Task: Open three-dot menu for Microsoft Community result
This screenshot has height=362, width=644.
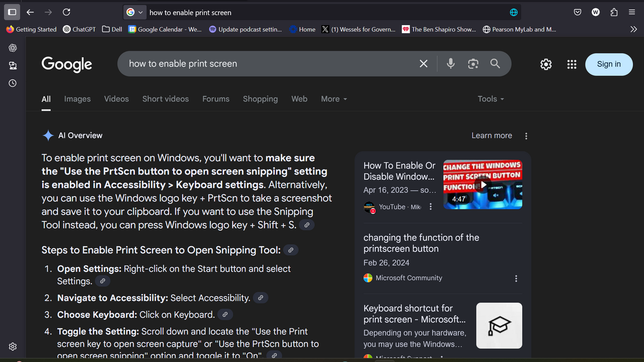Action: point(516,279)
